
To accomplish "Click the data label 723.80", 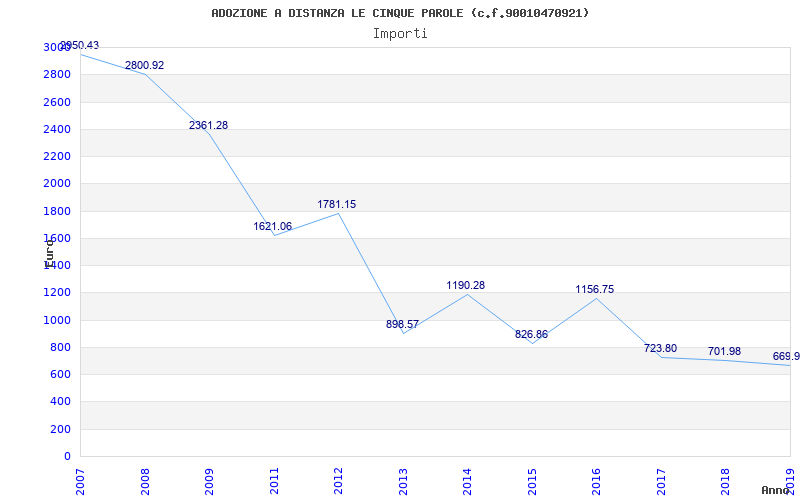I will pyautogui.click(x=660, y=348).
